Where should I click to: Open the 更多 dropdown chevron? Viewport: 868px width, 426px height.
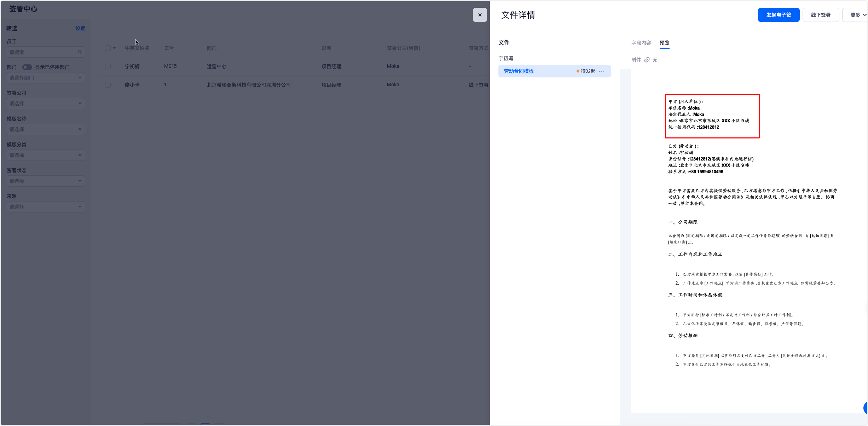pyautogui.click(x=864, y=15)
